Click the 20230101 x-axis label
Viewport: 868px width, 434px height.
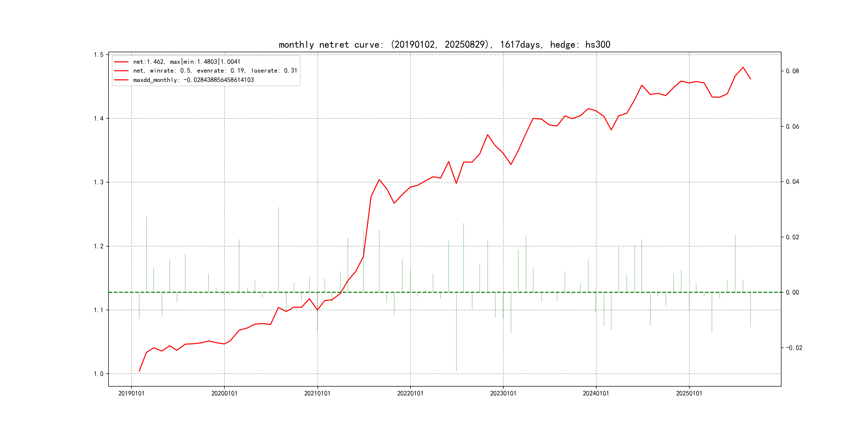pos(503,394)
